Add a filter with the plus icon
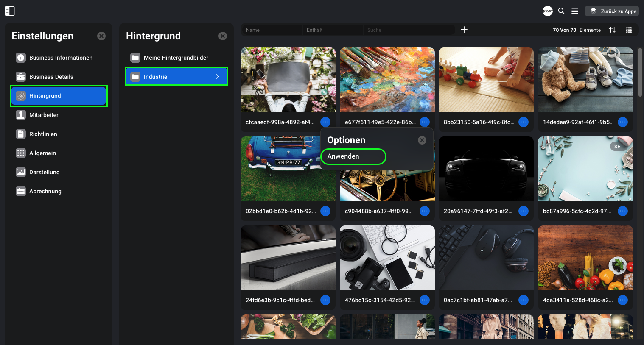The image size is (644, 345). [464, 30]
